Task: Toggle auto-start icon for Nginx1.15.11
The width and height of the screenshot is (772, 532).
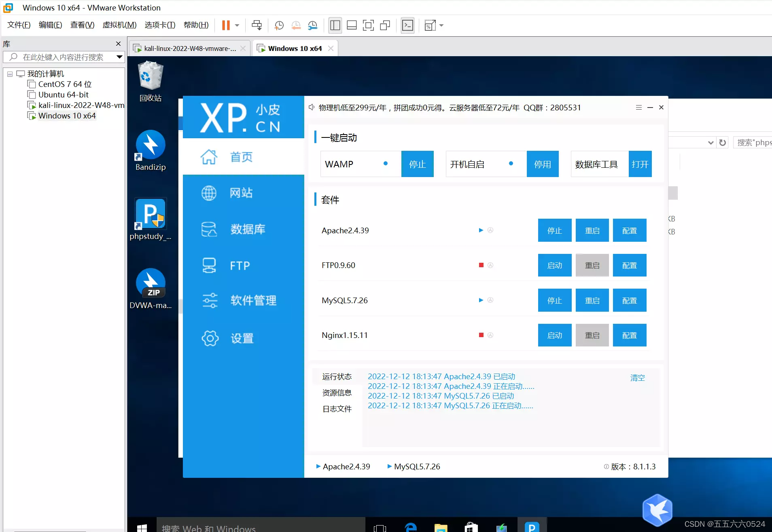Action: coord(490,335)
